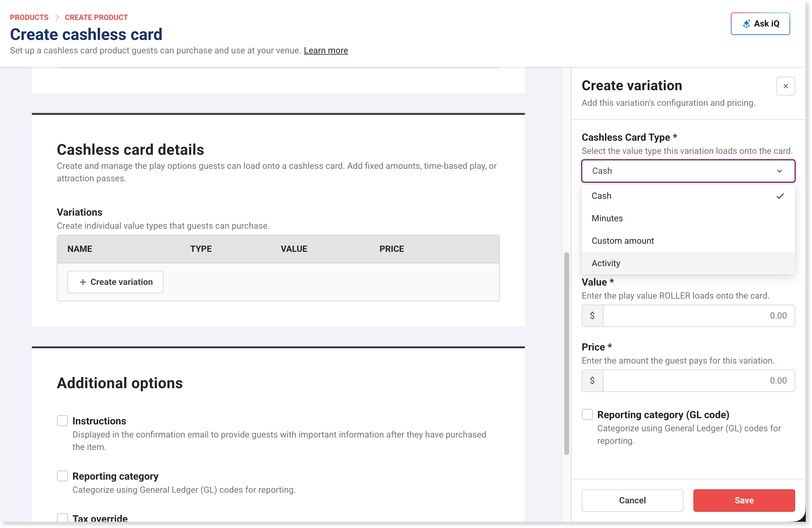The height and width of the screenshot is (528, 812).
Task: Click the Create variation button in table
Action: point(115,282)
